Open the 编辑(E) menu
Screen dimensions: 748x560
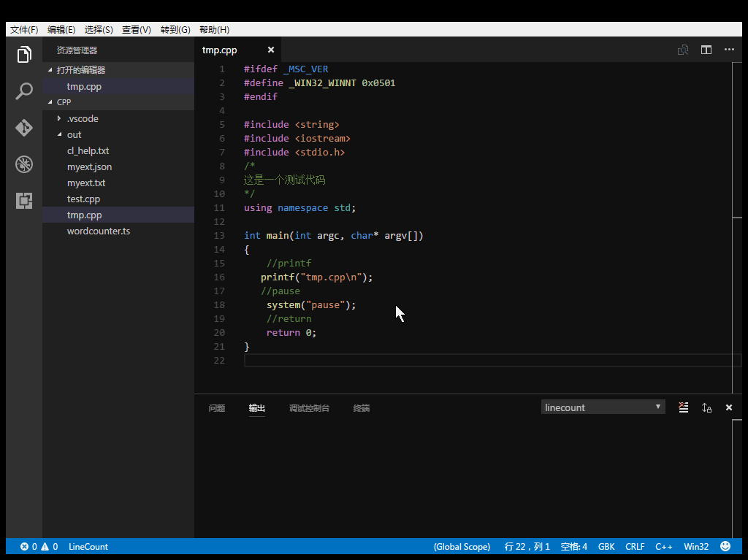(61, 30)
